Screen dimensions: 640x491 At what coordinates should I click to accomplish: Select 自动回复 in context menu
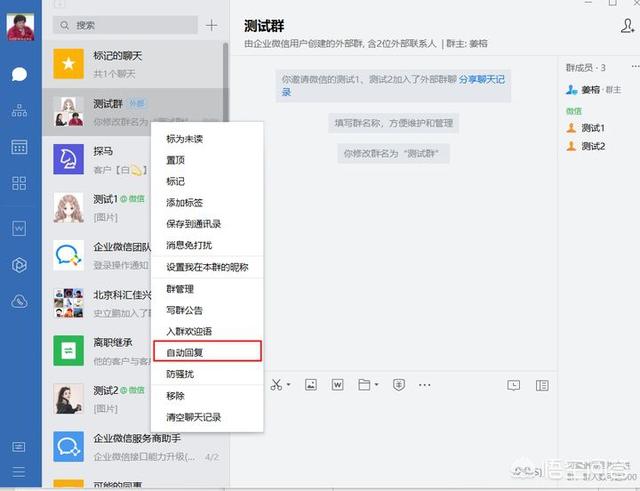tap(207, 352)
